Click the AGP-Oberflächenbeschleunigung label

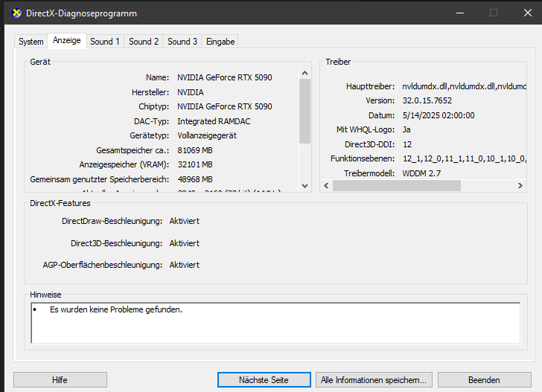pos(102,265)
